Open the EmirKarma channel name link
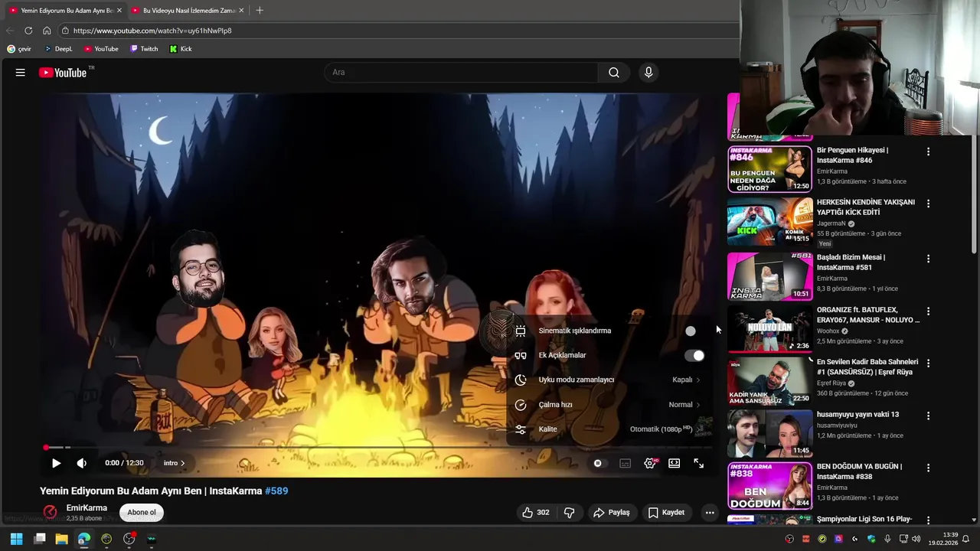The image size is (980, 551). 87,508
